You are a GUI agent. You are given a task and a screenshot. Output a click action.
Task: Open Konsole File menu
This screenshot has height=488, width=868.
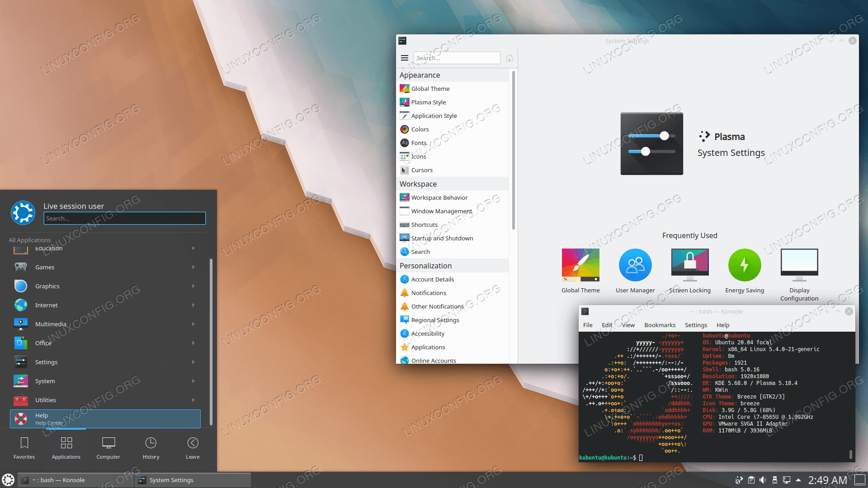(x=588, y=325)
